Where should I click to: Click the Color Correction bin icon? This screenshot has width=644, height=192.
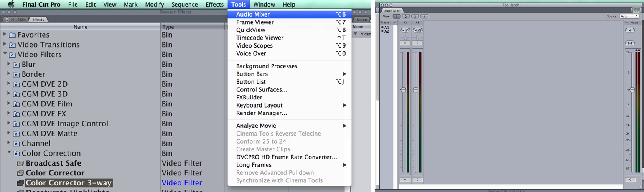16,154
